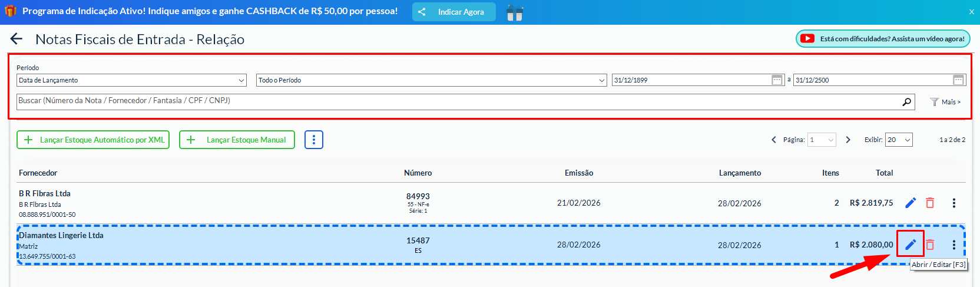The height and width of the screenshot is (287, 980).
Task: Focus the invoice search input field
Action: 459,101
